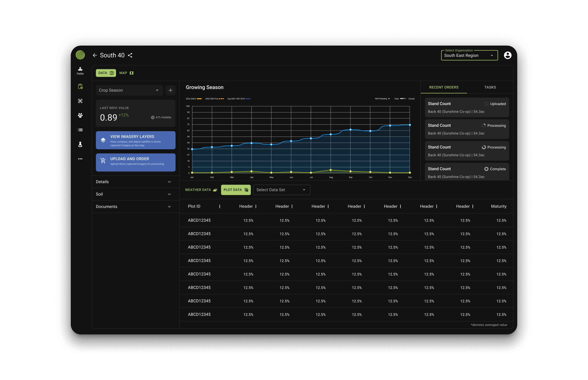Click the Clear to Cloudy gradient legend
Viewport: 588px width, 380px height.
tap(403, 99)
